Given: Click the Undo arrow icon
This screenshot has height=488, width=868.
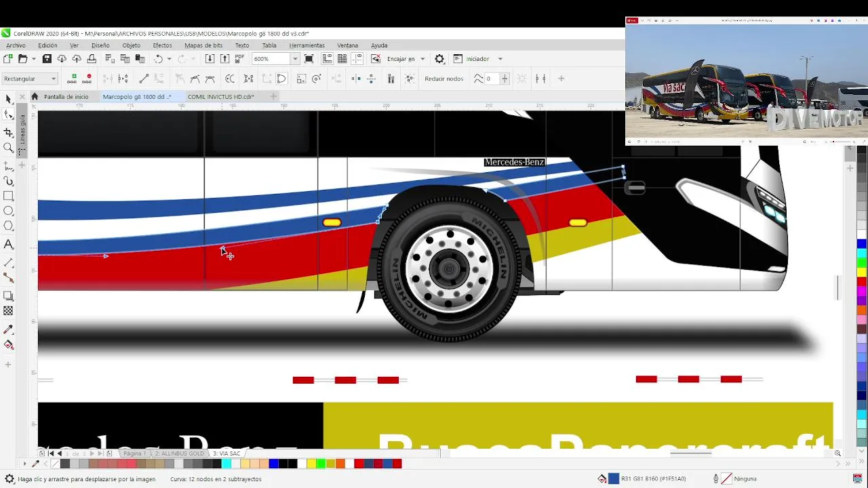Looking at the screenshot, I should point(158,59).
